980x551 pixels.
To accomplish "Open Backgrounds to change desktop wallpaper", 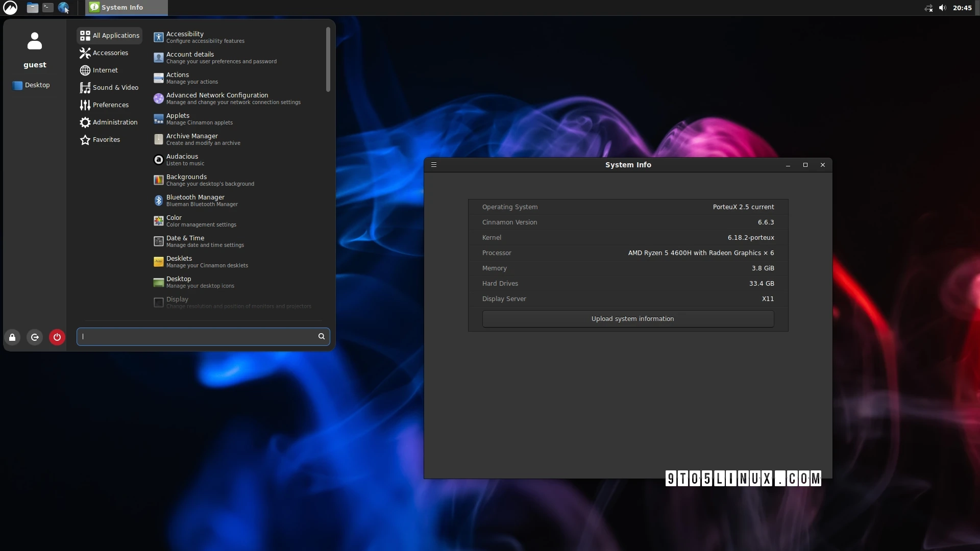I will 186,180.
